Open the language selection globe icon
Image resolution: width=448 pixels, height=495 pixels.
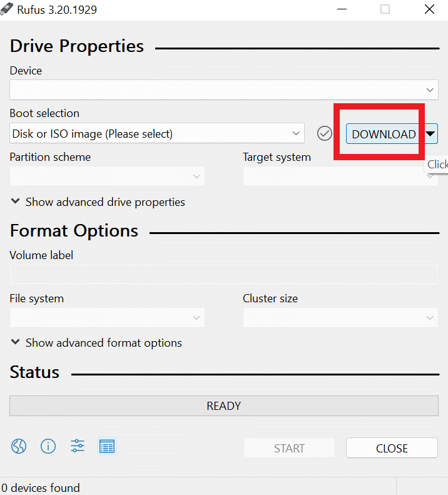pos(19,446)
